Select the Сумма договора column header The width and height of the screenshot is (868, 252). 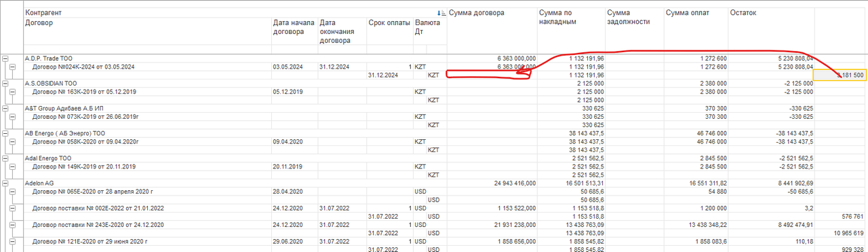pyautogui.click(x=476, y=13)
